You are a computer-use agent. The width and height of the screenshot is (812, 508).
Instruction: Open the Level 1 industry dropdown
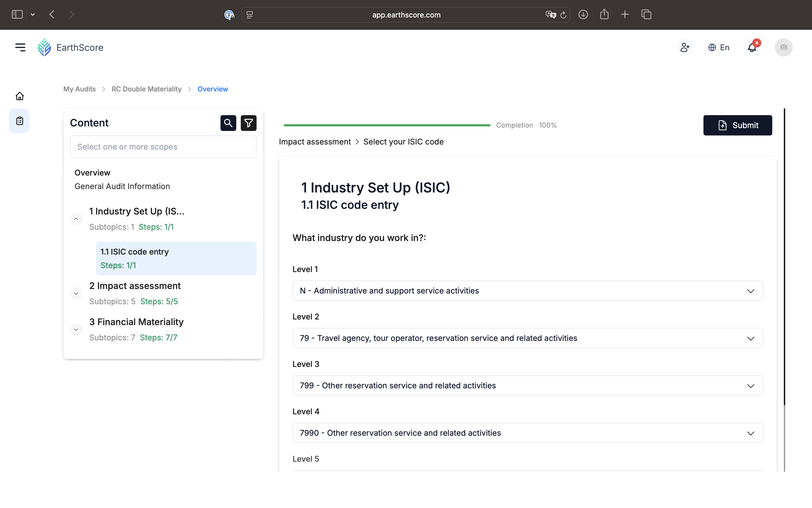[528, 291]
